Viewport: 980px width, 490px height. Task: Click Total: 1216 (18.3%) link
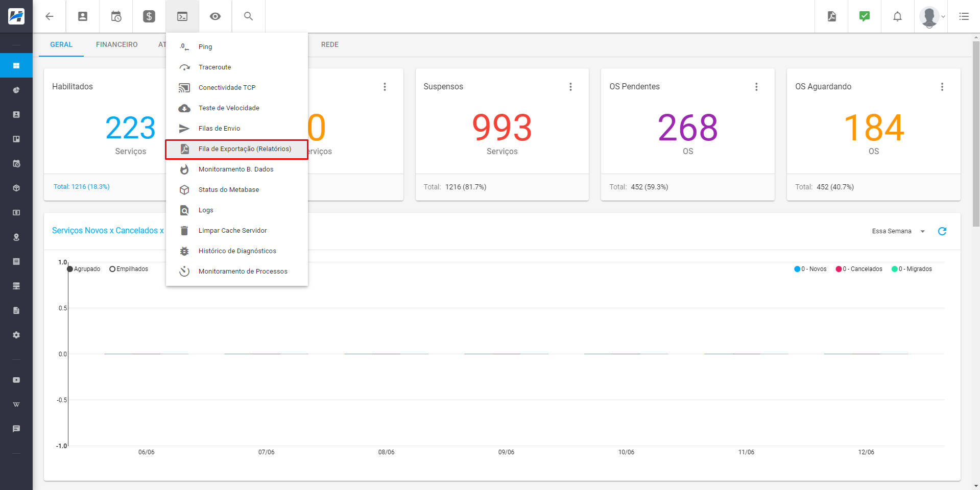click(82, 187)
